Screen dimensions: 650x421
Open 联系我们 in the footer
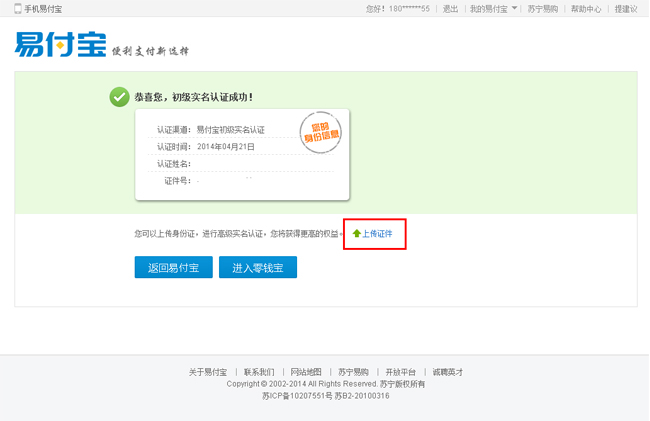click(258, 372)
